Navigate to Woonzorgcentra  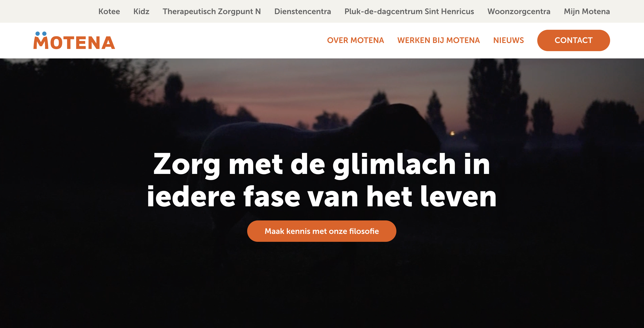coord(519,11)
